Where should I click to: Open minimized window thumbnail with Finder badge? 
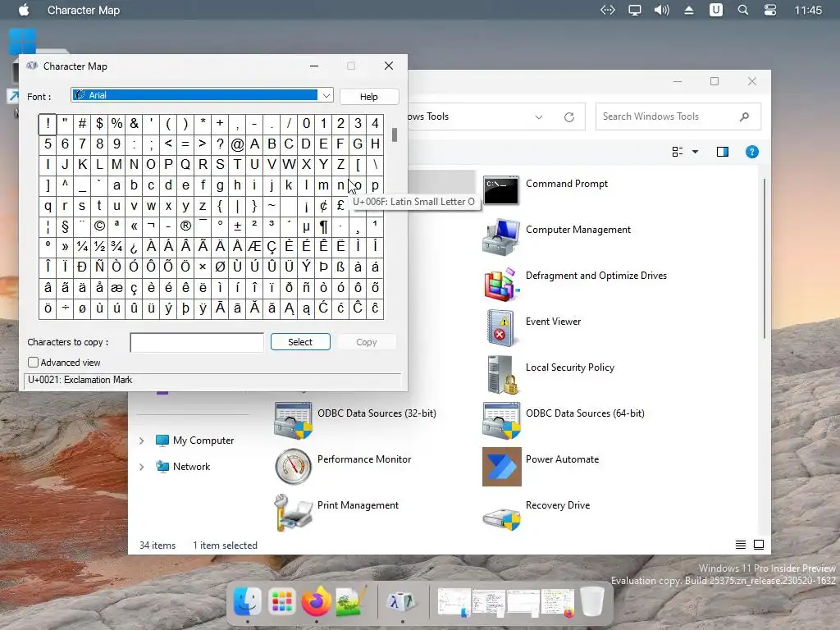[x=454, y=601]
